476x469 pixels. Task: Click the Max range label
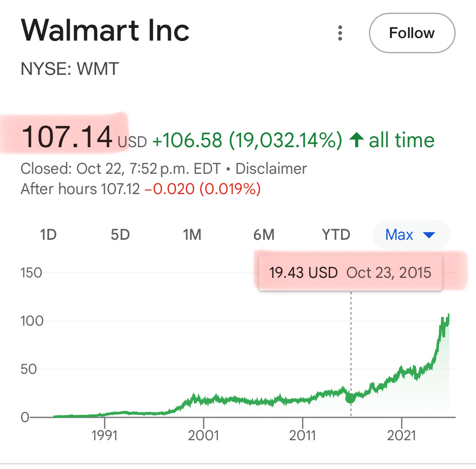click(399, 234)
